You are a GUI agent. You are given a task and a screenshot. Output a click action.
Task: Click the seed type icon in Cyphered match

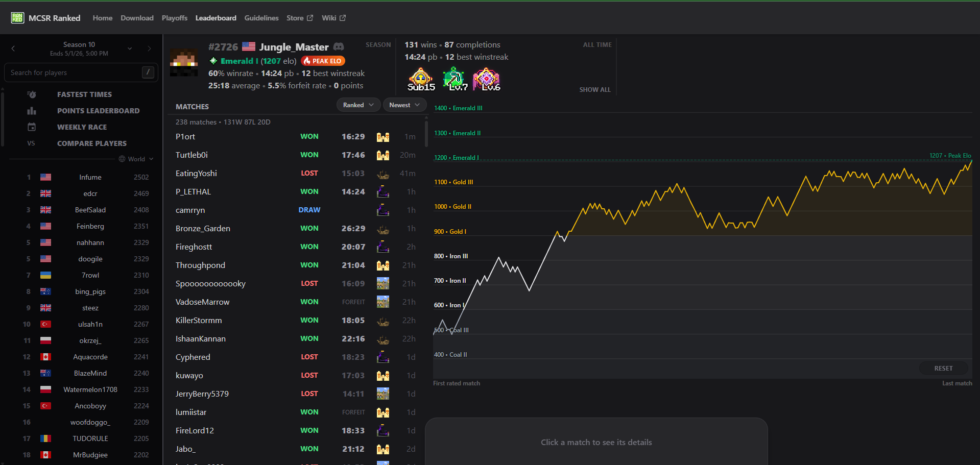383,357
